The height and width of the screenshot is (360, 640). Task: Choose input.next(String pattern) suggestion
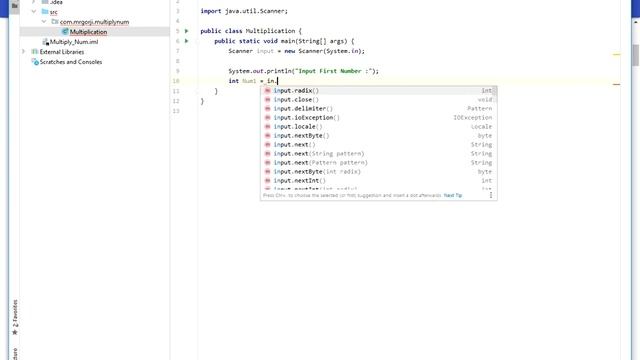pyautogui.click(x=378, y=153)
